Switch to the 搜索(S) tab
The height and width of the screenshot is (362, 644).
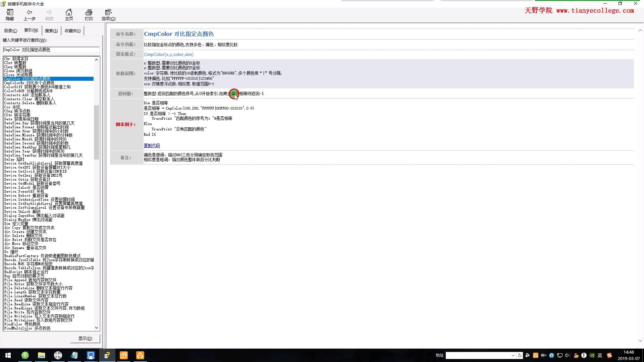(51, 31)
